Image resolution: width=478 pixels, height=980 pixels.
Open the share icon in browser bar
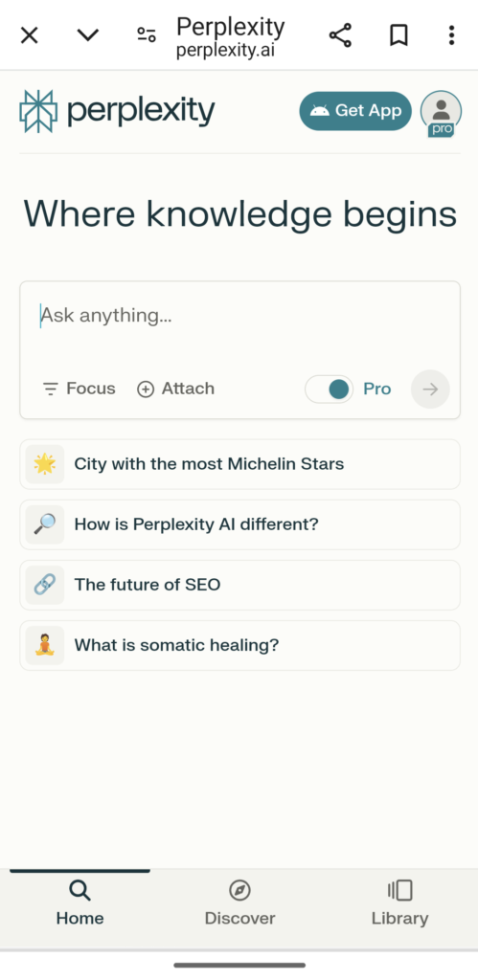tap(340, 35)
